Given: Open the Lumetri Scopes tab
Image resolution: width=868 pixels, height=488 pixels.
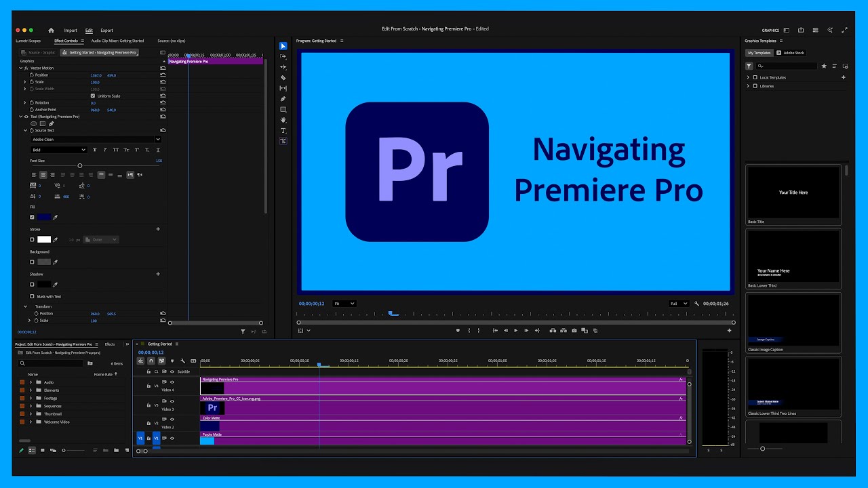Looking at the screenshot, I should (x=28, y=41).
